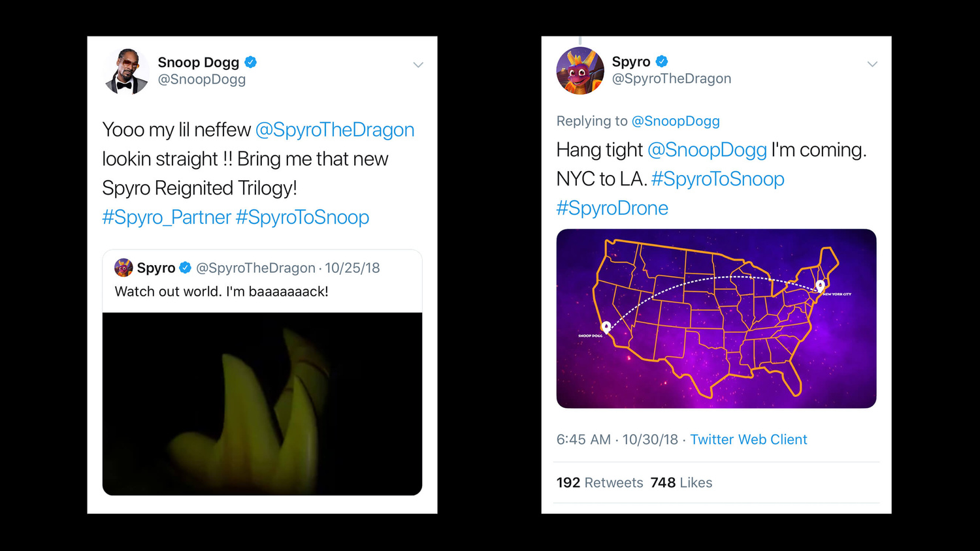
Task: Expand Snoop Dogg tweet options chevron
Action: click(x=418, y=65)
